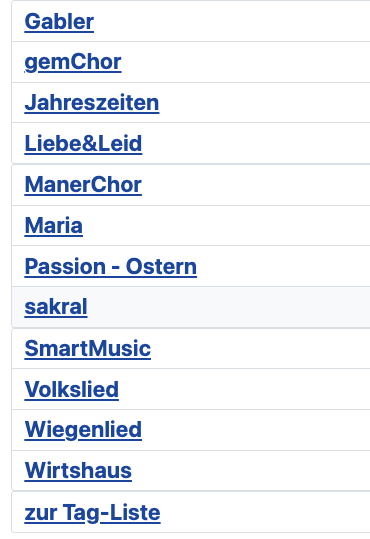Open the Wiegenlied tag

[x=83, y=430]
